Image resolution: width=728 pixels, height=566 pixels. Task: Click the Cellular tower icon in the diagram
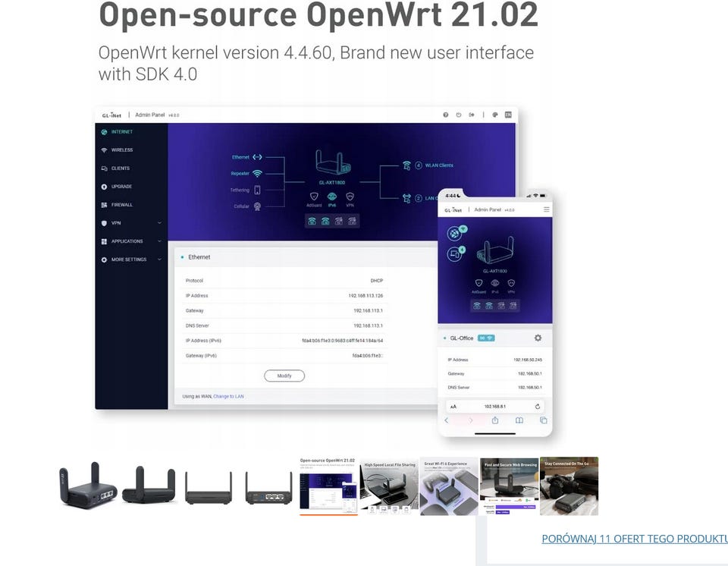coord(257,206)
